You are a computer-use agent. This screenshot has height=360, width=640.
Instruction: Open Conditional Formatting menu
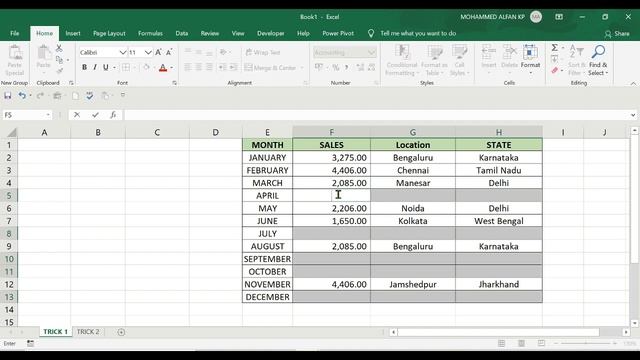[x=402, y=60]
